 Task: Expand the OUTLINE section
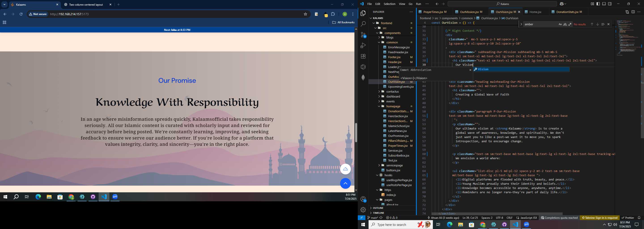[378, 208]
